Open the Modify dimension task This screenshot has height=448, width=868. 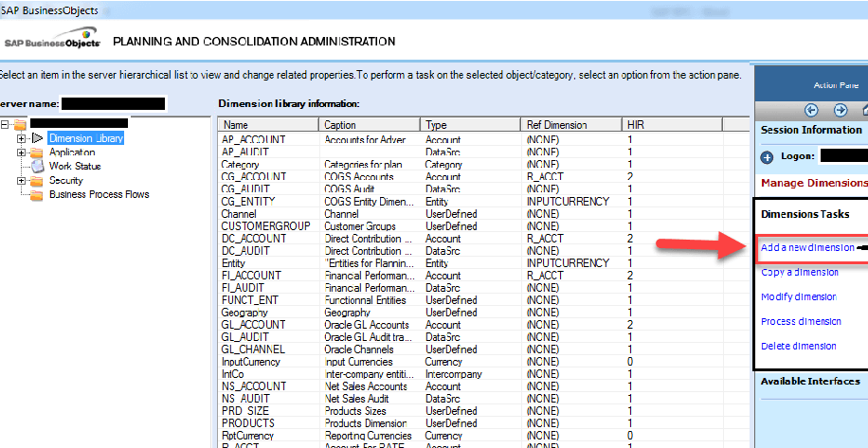click(798, 296)
